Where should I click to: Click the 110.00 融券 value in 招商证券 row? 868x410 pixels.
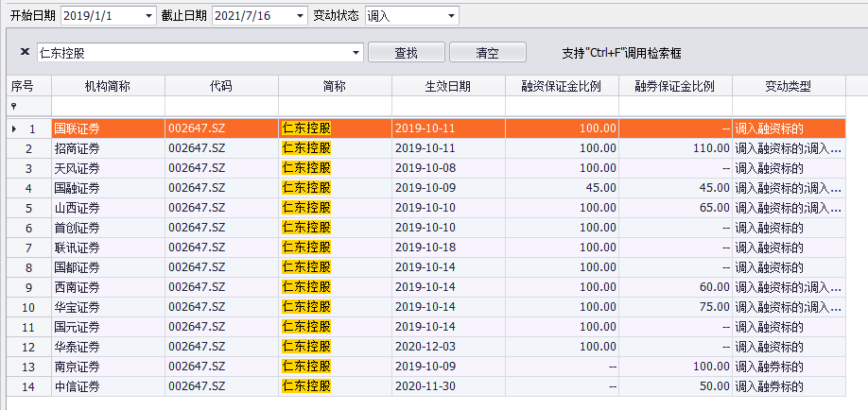(x=711, y=148)
